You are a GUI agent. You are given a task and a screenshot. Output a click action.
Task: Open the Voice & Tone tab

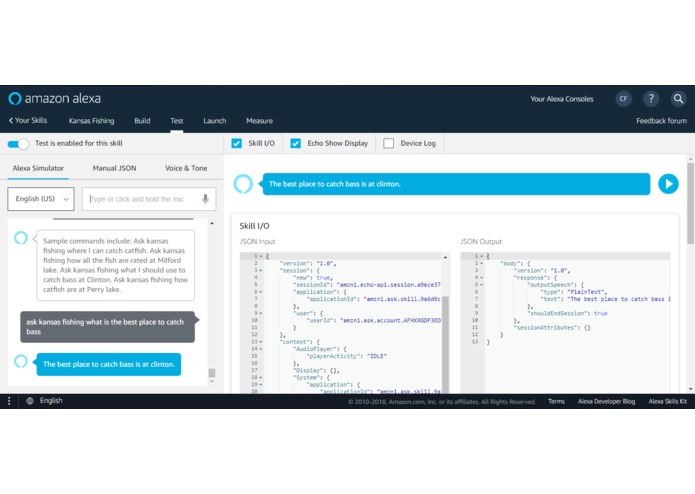186,168
